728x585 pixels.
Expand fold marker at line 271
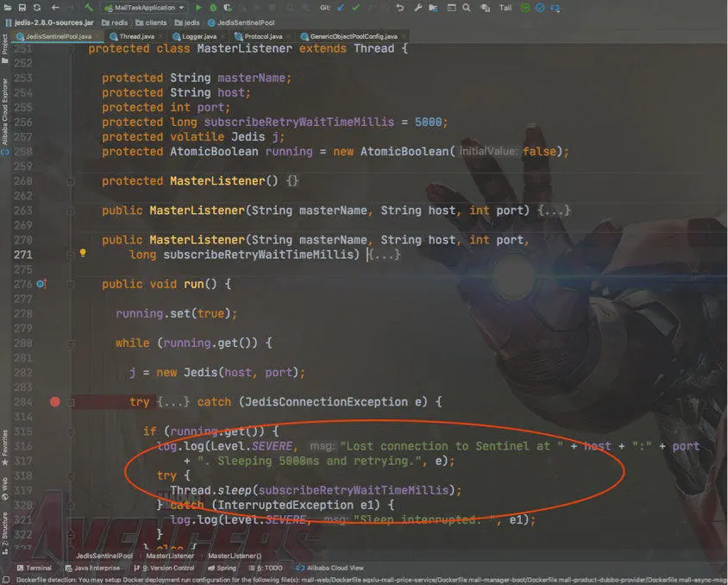pyautogui.click(x=71, y=255)
